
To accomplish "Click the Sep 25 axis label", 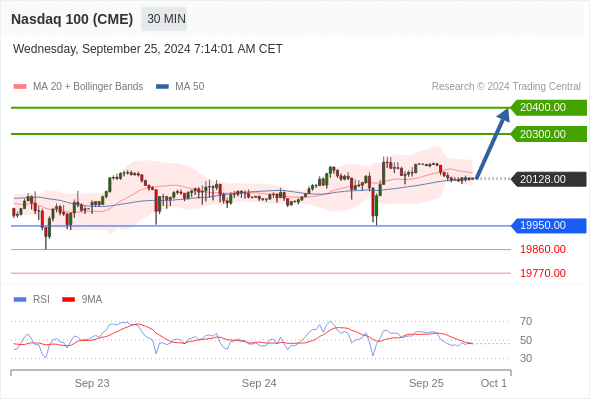I will pyautogui.click(x=426, y=383).
